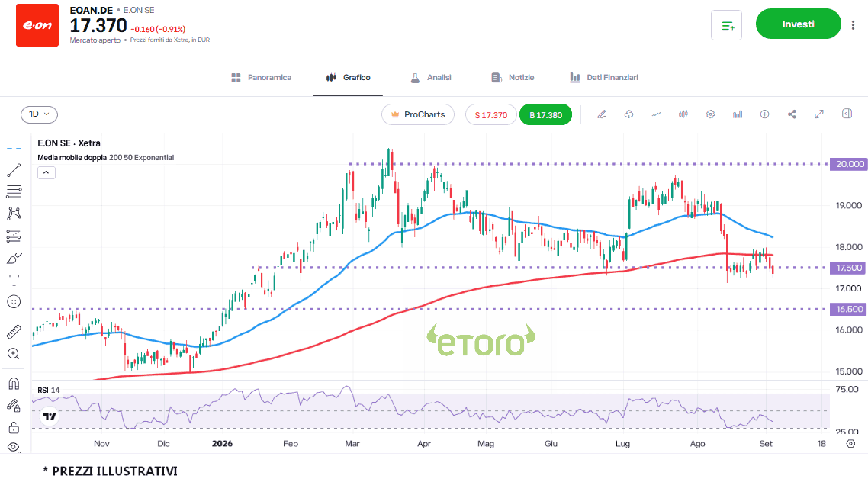The width and height of the screenshot is (868, 479).
Task: Collapse the indicator legend chevron
Action: tap(47, 173)
